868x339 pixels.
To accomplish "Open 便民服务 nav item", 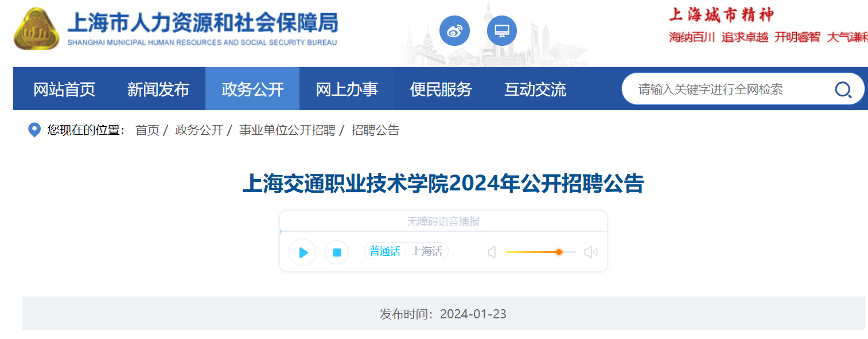I will [441, 89].
